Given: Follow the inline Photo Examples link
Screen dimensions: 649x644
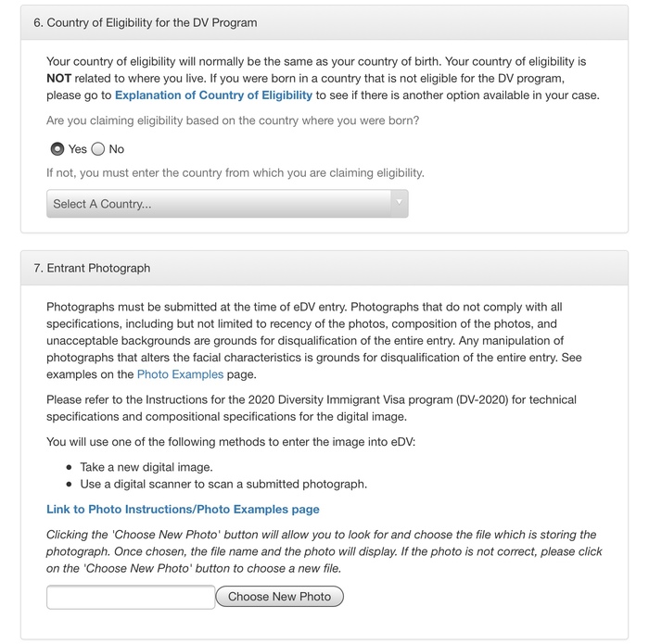Looking at the screenshot, I should [180, 374].
